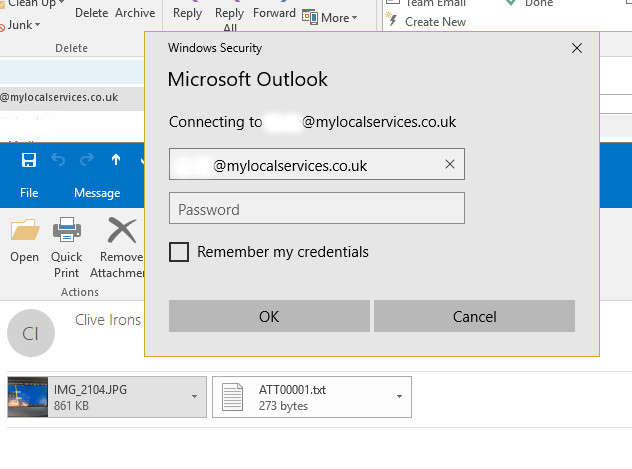Click the CI avatar for Clive Irons

[31, 333]
